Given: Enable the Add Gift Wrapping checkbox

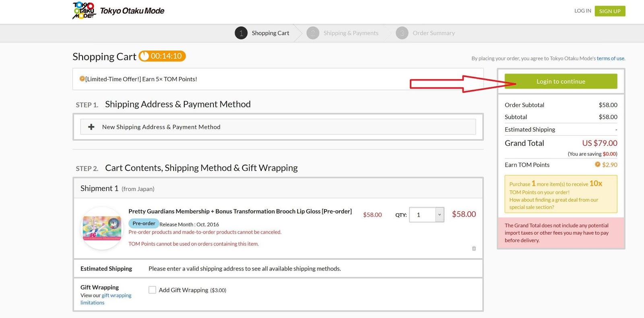Looking at the screenshot, I should pyautogui.click(x=152, y=290).
